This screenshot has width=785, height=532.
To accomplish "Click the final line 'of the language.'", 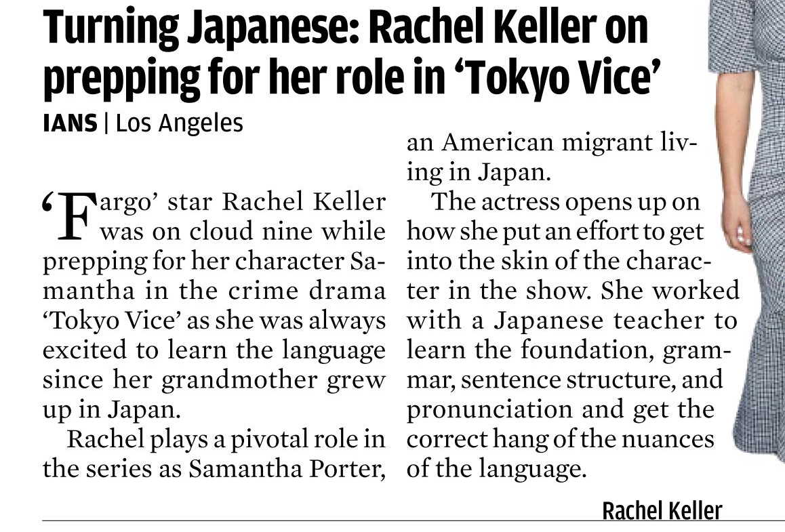I will [x=496, y=469].
